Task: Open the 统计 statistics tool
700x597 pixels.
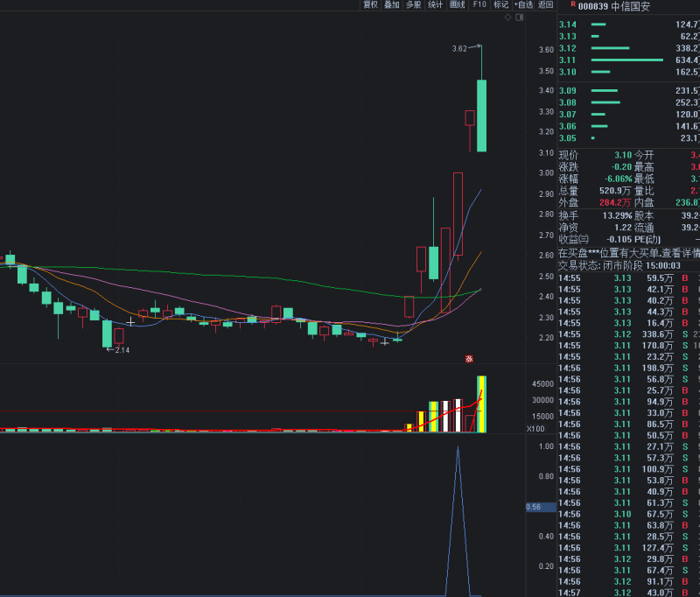Action: pos(435,5)
